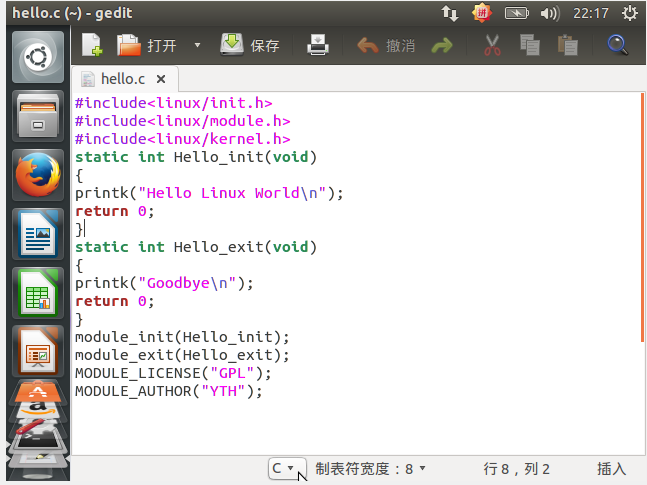Open the system power menu gear
647x485 pixels.
pos(629,13)
